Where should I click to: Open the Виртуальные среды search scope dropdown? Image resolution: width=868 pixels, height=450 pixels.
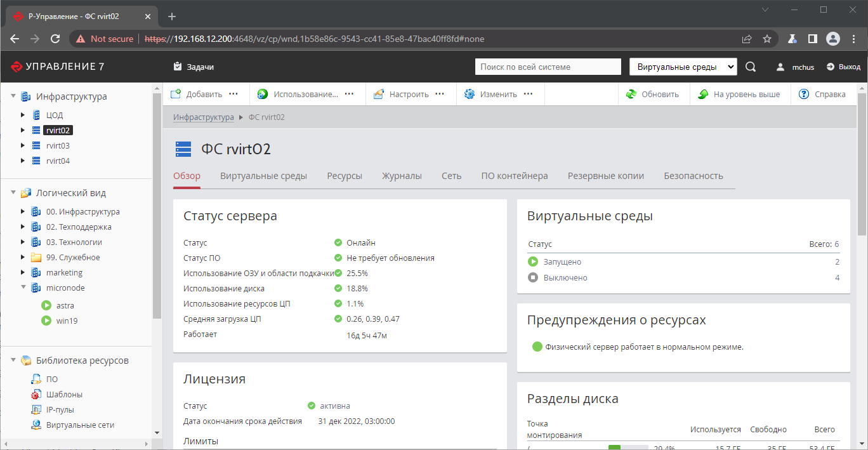click(683, 67)
